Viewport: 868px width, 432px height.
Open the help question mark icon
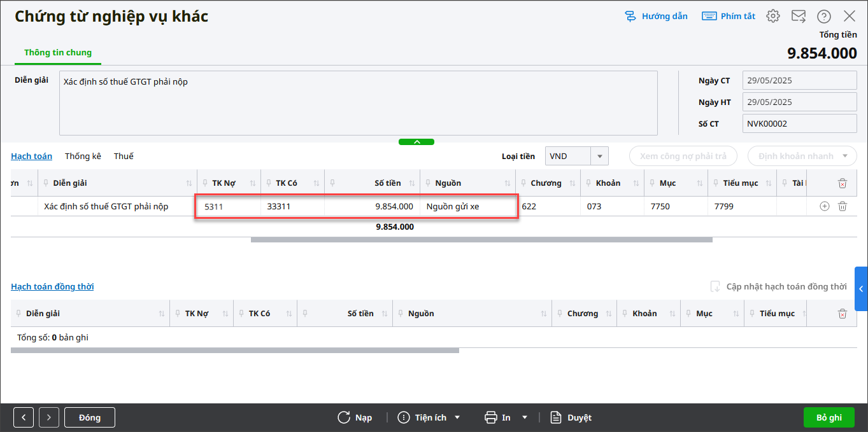[824, 17]
